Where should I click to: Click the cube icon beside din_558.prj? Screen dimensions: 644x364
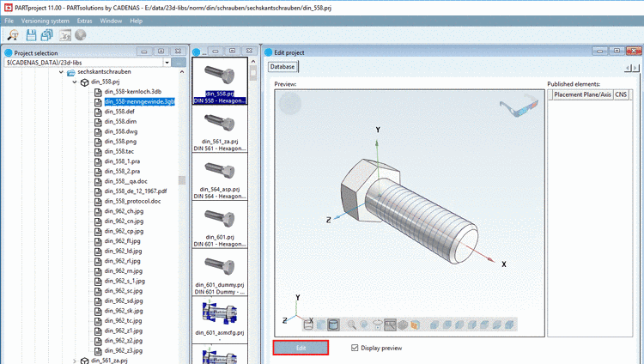(85, 82)
